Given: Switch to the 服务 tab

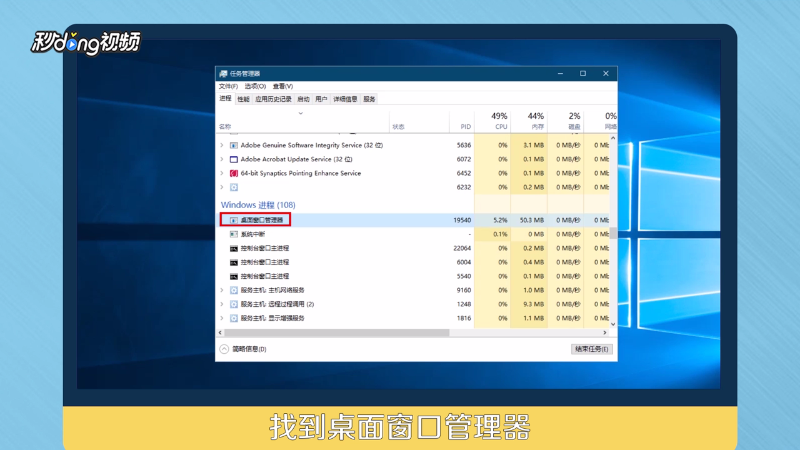Looking at the screenshot, I should click(x=369, y=99).
